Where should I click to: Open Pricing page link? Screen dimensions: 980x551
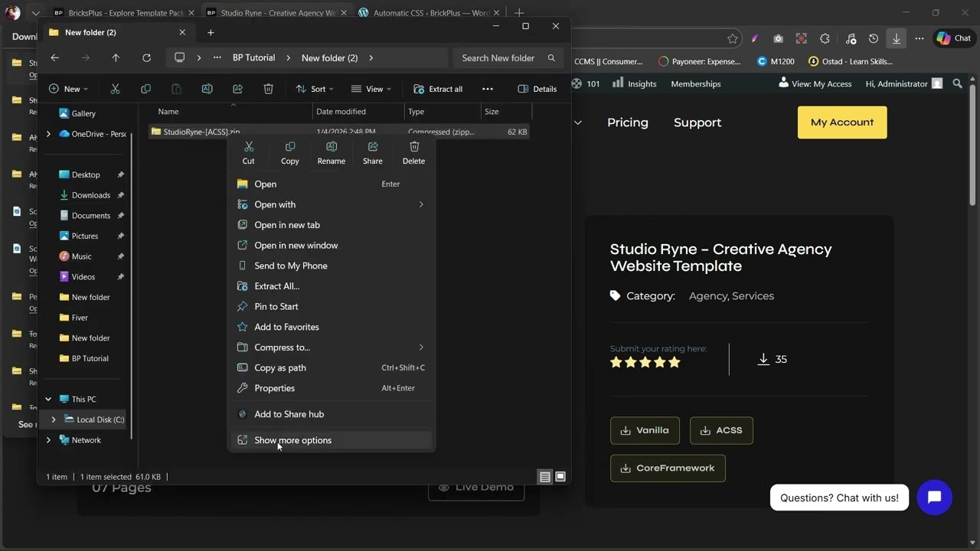click(x=628, y=122)
